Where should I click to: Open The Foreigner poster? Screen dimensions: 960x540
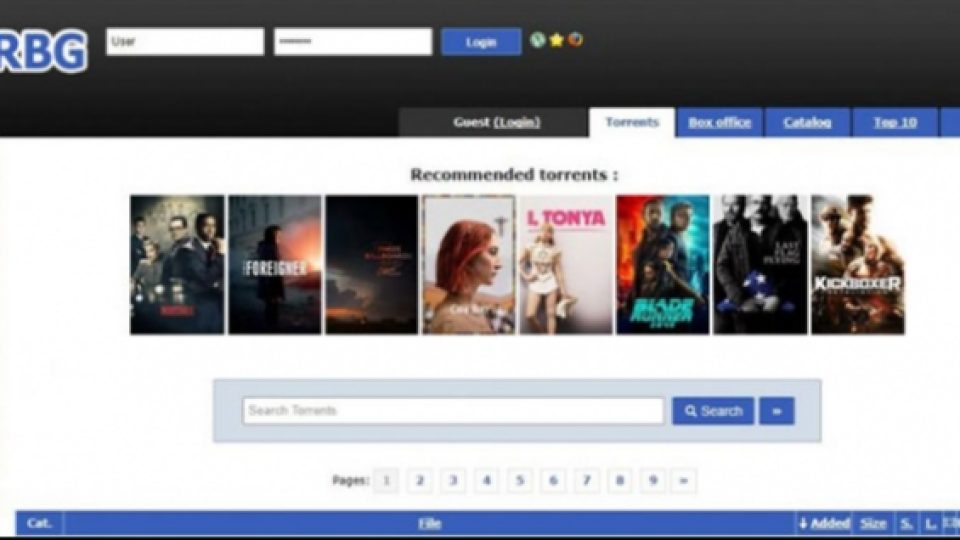(274, 264)
